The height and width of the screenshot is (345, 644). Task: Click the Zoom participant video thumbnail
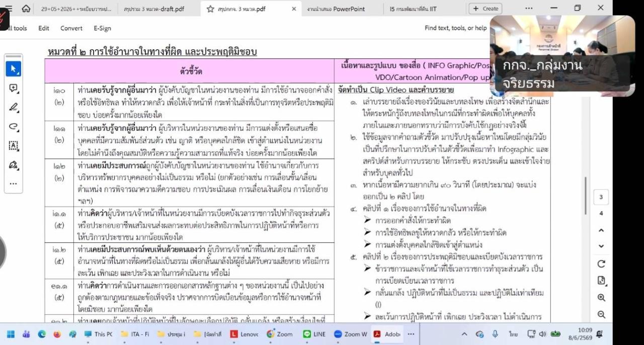[x=562, y=55]
